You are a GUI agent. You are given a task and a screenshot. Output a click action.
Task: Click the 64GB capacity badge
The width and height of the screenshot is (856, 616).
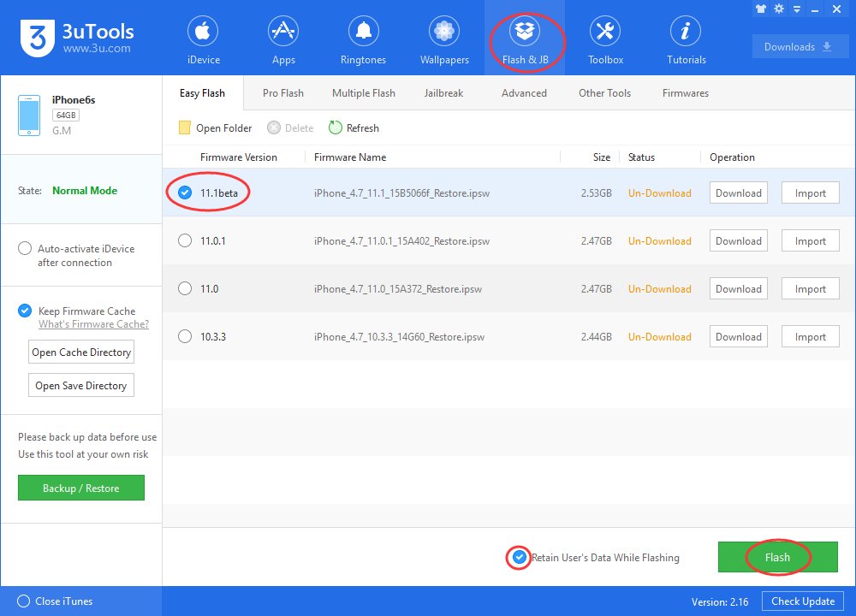click(66, 115)
